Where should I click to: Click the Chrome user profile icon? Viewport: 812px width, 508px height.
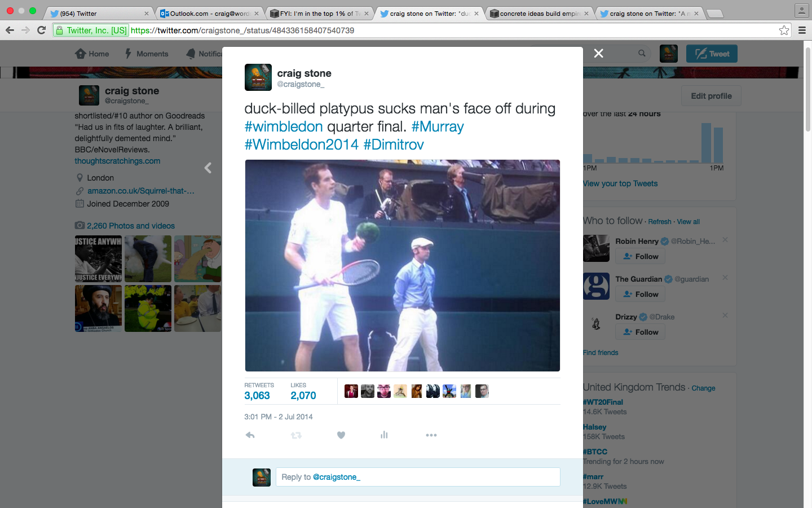802,10
